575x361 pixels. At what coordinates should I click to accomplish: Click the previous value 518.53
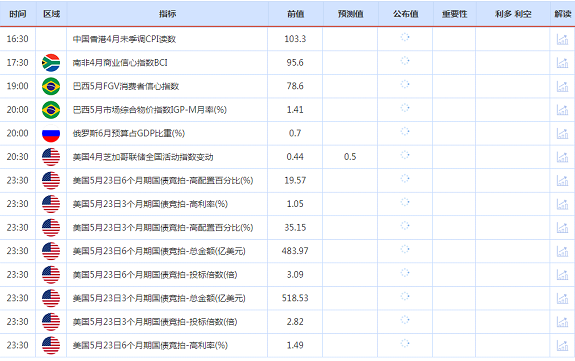click(295, 298)
